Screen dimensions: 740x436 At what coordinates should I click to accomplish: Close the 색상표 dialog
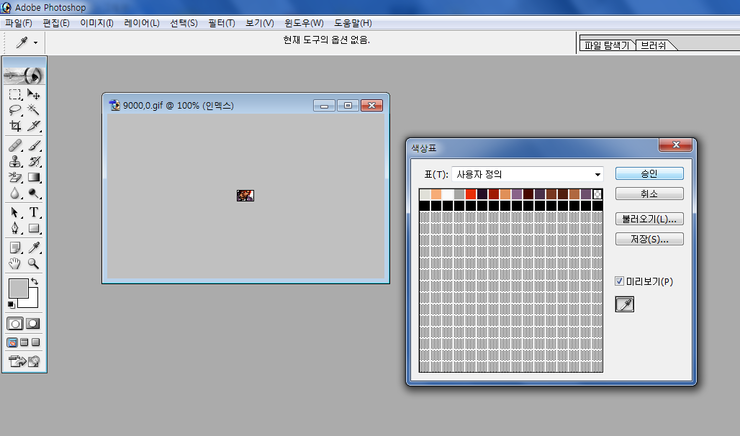[676, 145]
